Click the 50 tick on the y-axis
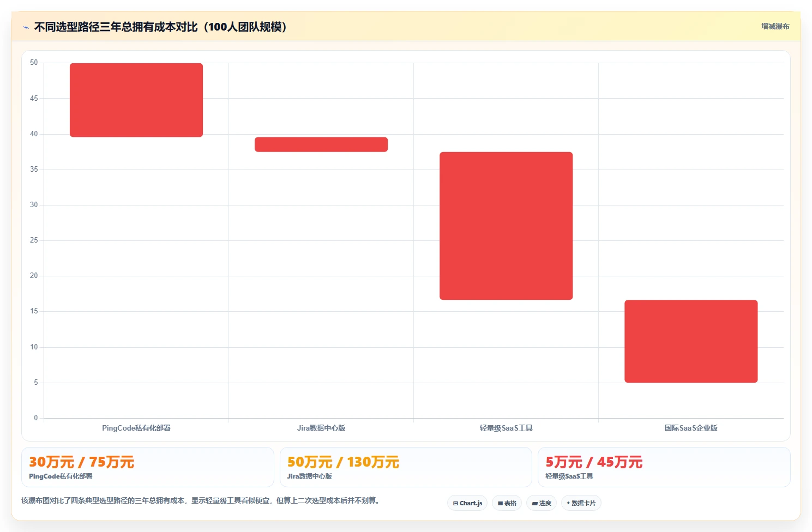The width and height of the screenshot is (812, 532). (34, 63)
